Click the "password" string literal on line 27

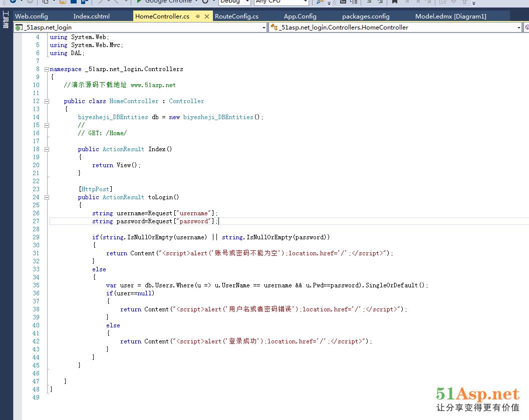194,221
